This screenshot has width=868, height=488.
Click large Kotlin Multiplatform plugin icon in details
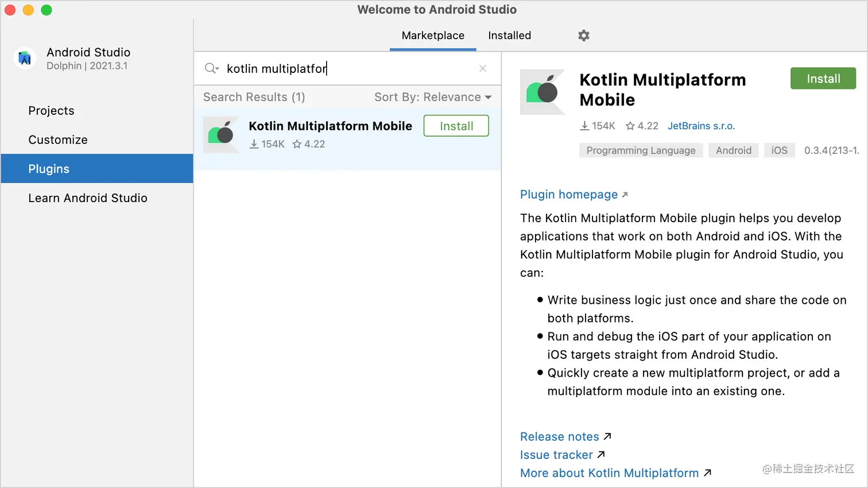click(x=542, y=92)
